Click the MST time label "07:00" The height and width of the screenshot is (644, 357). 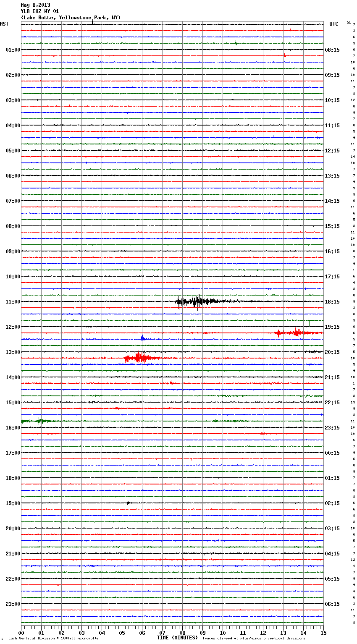click(x=13, y=201)
